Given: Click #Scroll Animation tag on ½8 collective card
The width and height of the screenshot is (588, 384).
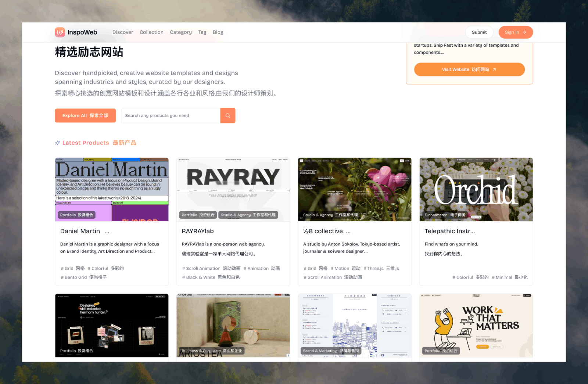Looking at the screenshot, I should [333, 277].
